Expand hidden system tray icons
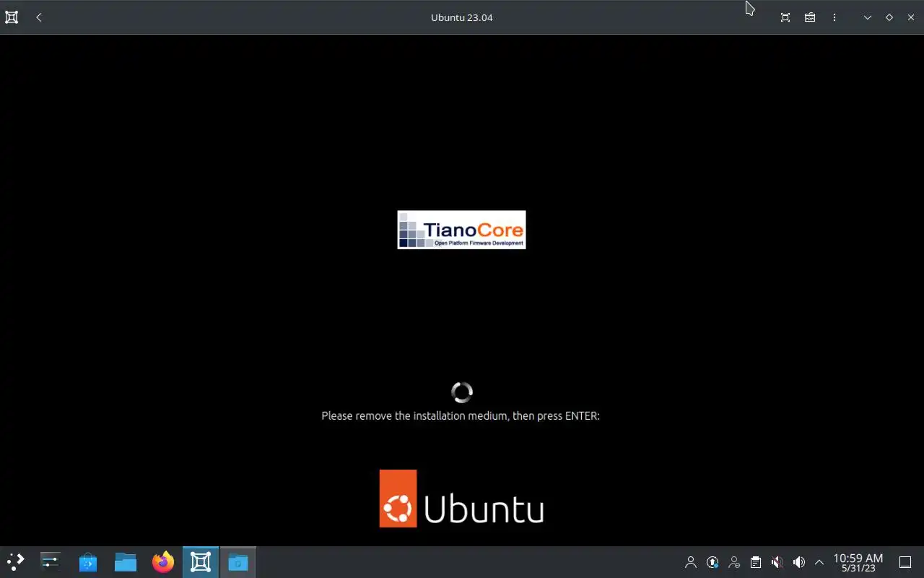 coord(819,562)
